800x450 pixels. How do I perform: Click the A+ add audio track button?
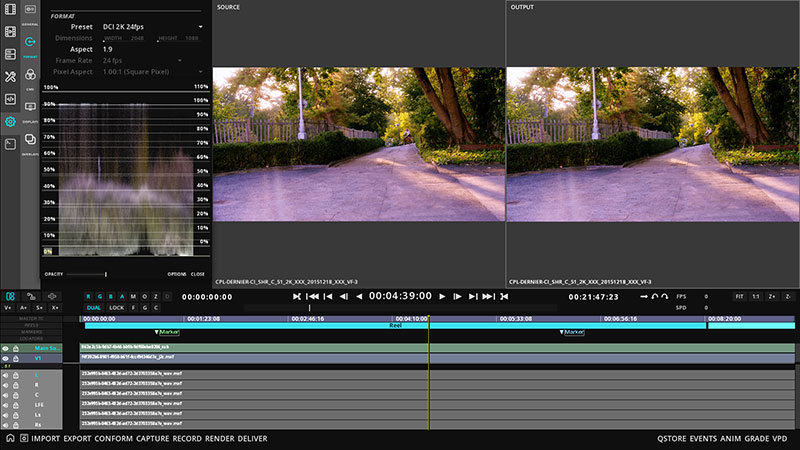click(x=23, y=308)
